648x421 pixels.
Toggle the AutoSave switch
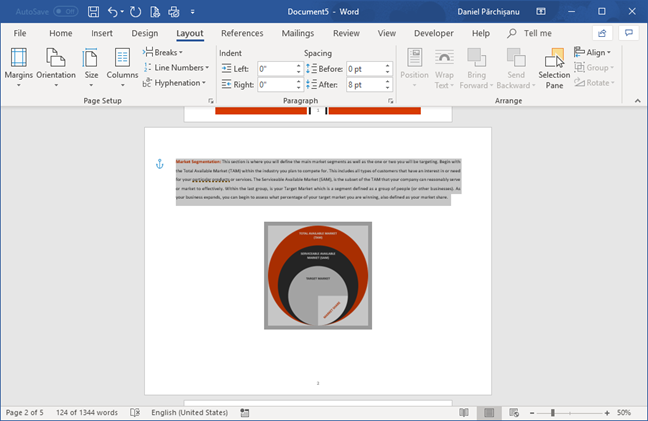pyautogui.click(x=66, y=12)
